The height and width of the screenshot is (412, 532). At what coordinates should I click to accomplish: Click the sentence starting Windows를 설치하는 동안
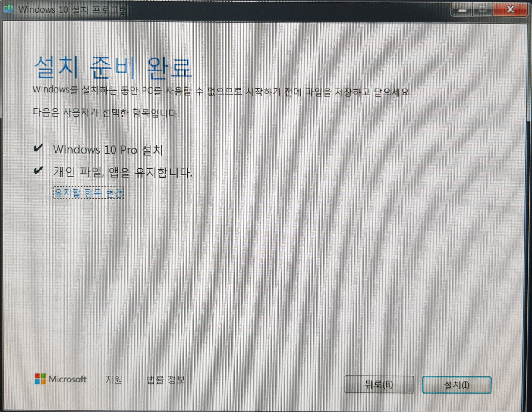point(222,91)
